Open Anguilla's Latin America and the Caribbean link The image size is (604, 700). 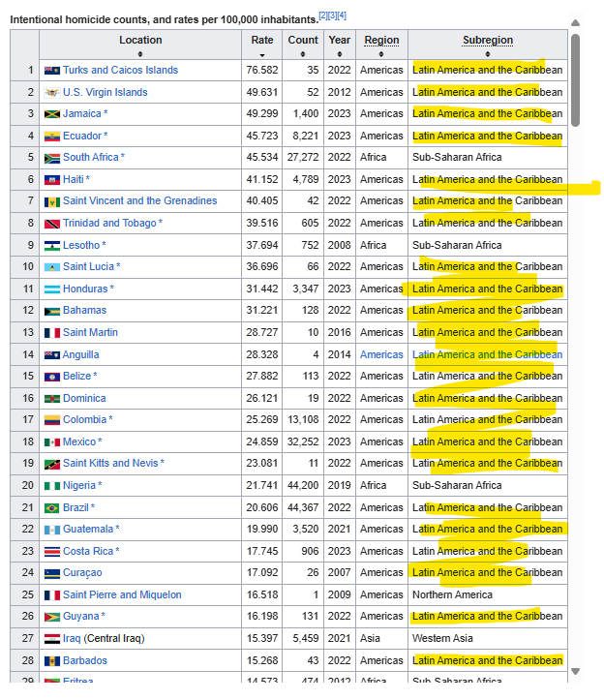487,355
